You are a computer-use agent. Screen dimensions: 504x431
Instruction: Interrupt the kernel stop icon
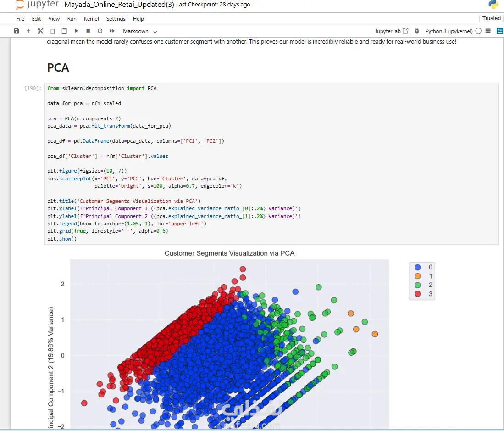tap(88, 31)
